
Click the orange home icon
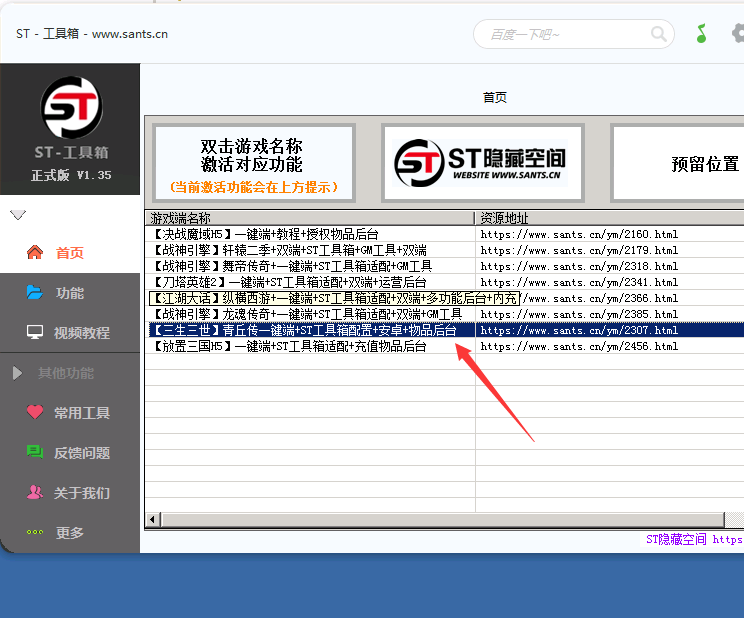click(x=35, y=252)
